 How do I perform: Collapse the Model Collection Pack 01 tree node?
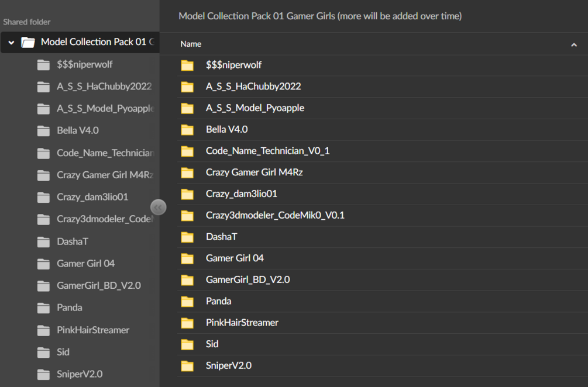pos(11,43)
